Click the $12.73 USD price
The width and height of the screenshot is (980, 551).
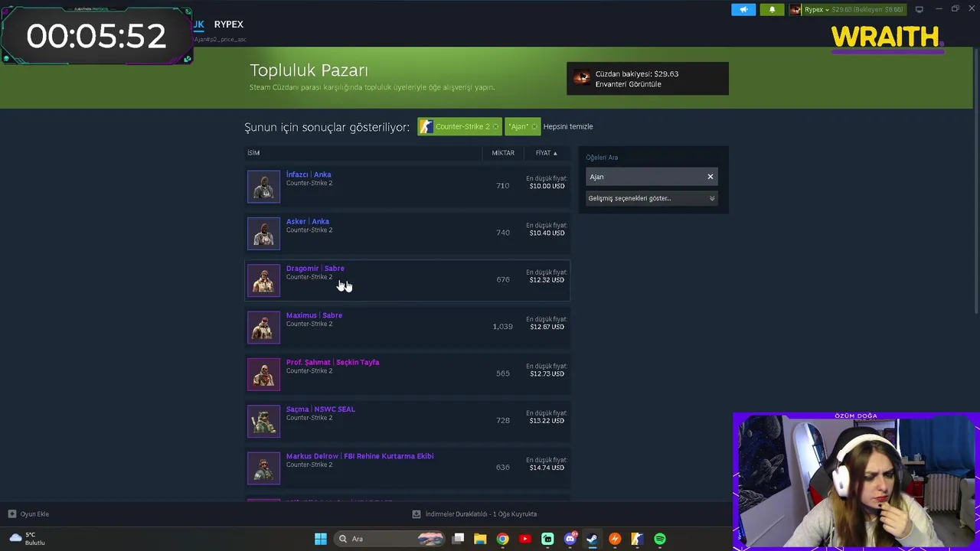coord(547,373)
